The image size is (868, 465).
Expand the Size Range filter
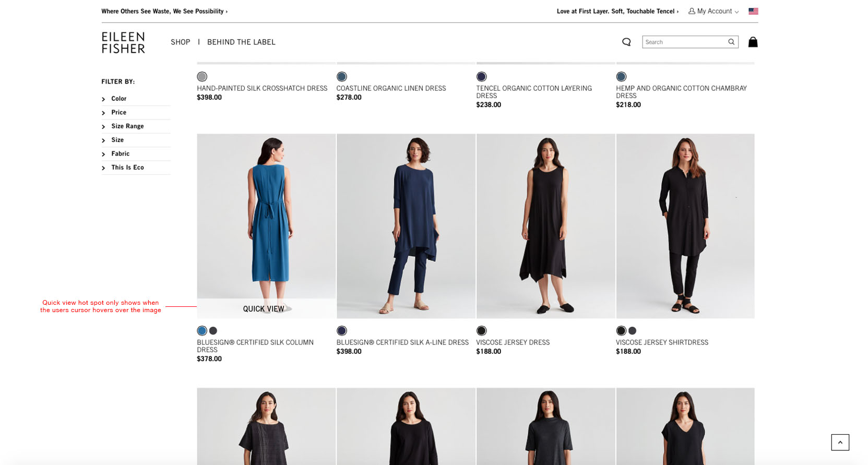point(127,126)
